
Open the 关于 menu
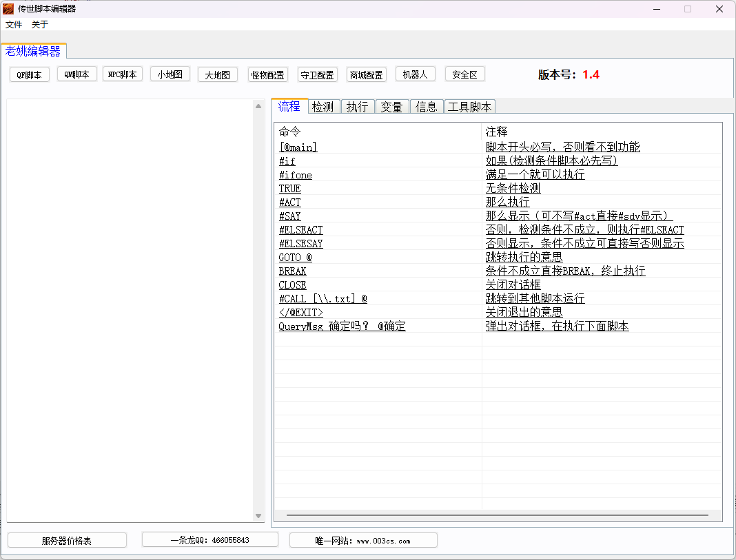click(40, 25)
